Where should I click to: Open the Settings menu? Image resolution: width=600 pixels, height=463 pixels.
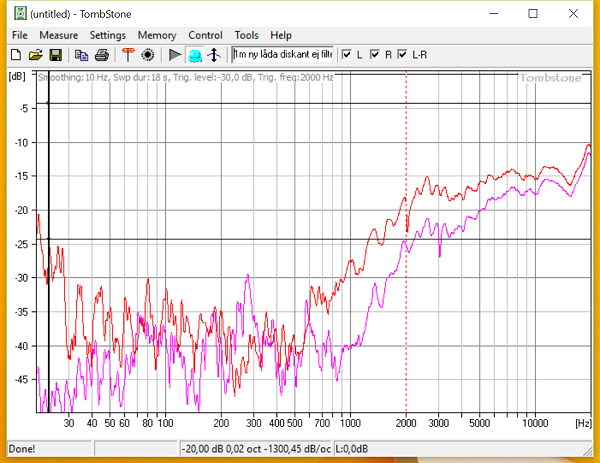108,35
